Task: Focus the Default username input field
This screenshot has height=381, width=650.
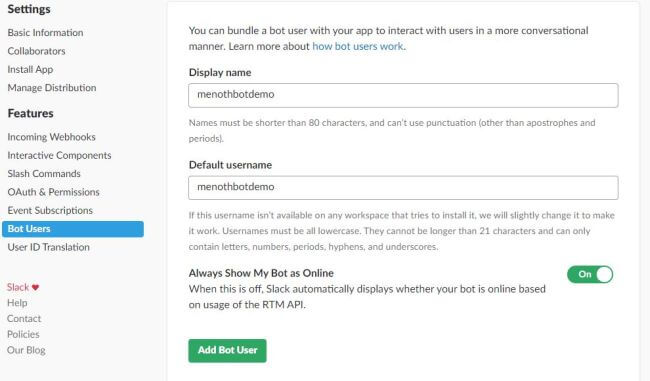Action: [x=403, y=187]
